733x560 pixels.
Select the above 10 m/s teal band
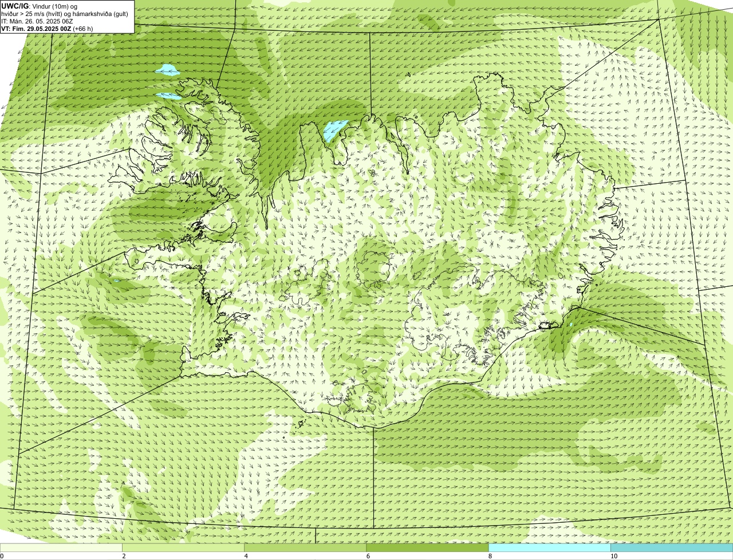pos(672,548)
